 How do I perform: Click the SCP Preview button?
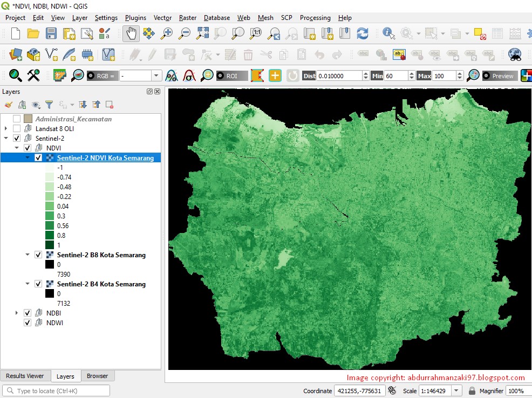(499, 76)
